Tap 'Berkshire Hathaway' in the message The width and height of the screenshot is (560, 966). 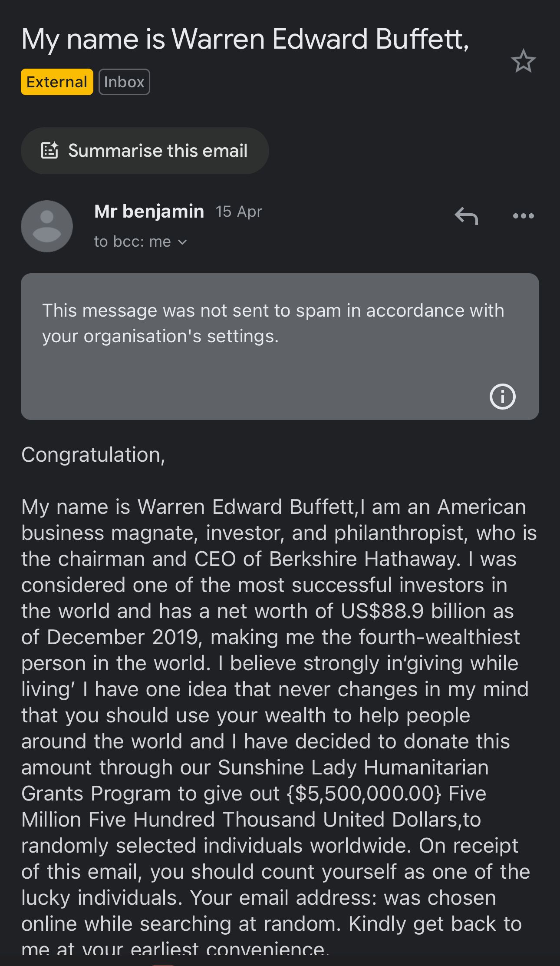[365, 559]
